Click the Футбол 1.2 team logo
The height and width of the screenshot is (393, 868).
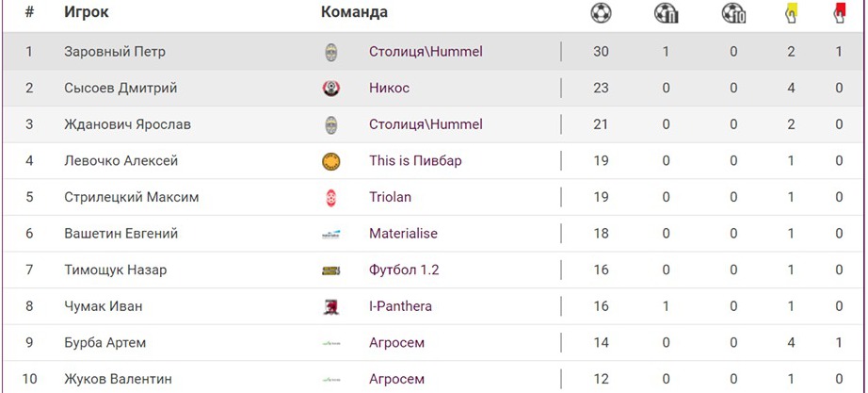click(330, 270)
